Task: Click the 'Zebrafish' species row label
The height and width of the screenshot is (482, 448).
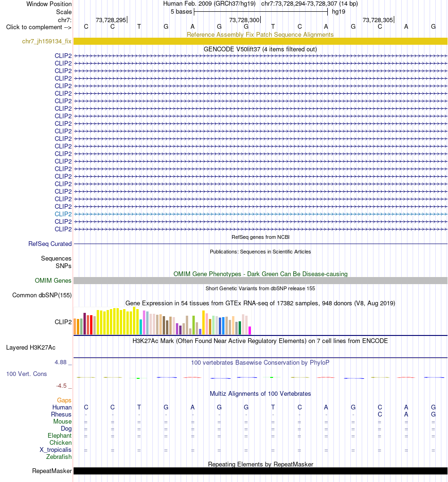Action: [59, 457]
